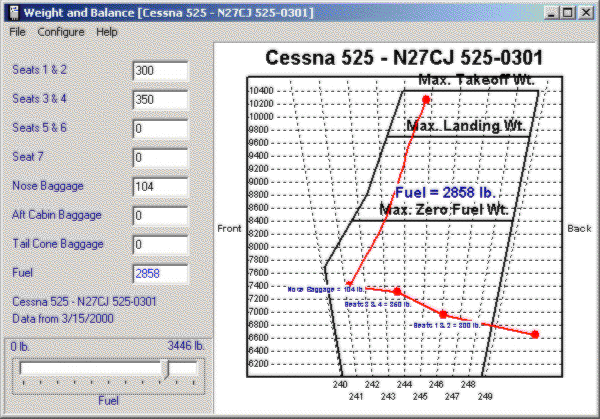The image size is (600, 419).
Task: Open the Help menu
Action: pos(106,32)
